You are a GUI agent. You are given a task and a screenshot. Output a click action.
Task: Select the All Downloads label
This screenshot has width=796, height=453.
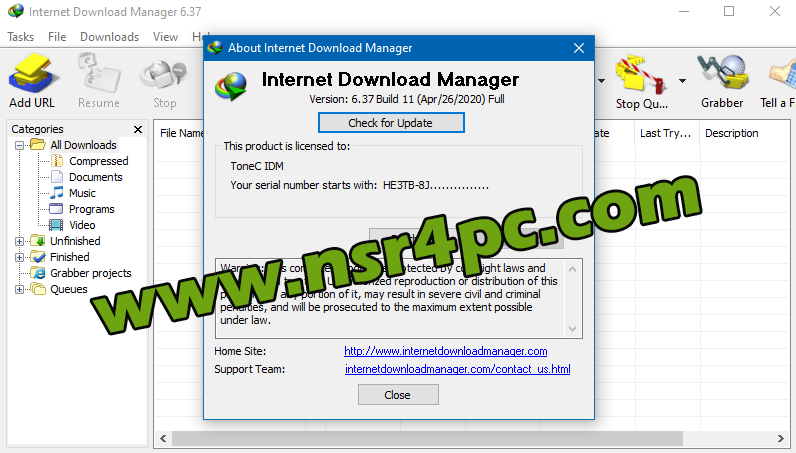[x=83, y=145]
